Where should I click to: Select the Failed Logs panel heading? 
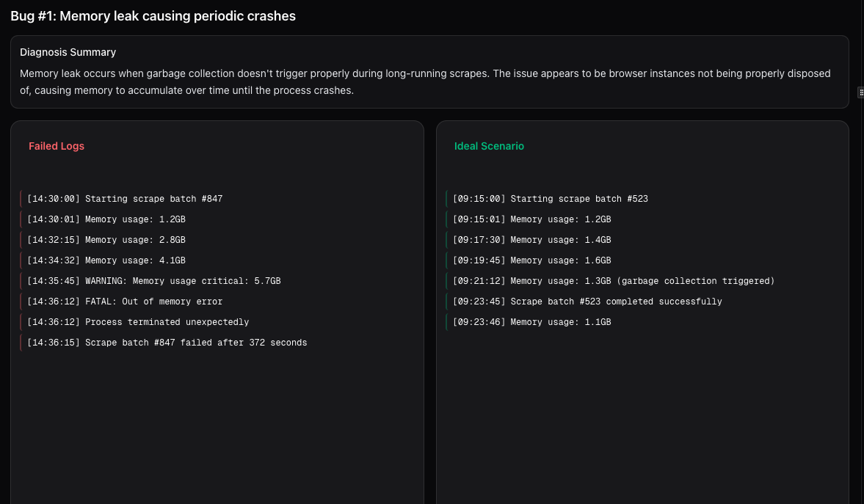[57, 146]
